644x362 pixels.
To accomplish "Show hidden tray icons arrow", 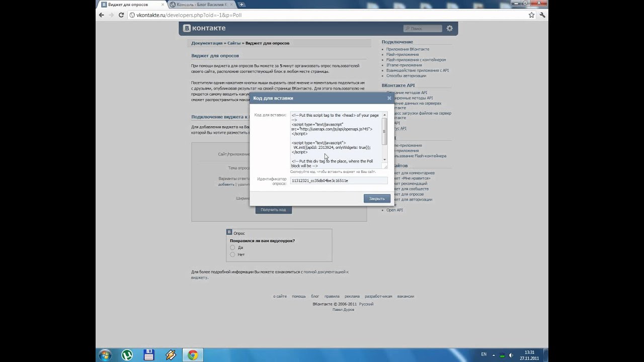I will [x=493, y=354].
